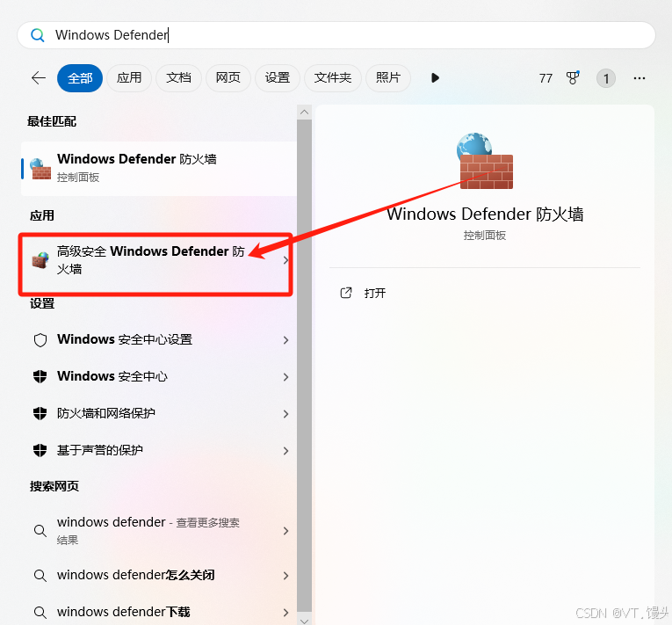Open best match Windows Defender 防火墙
The image size is (672, 625).
(159, 169)
